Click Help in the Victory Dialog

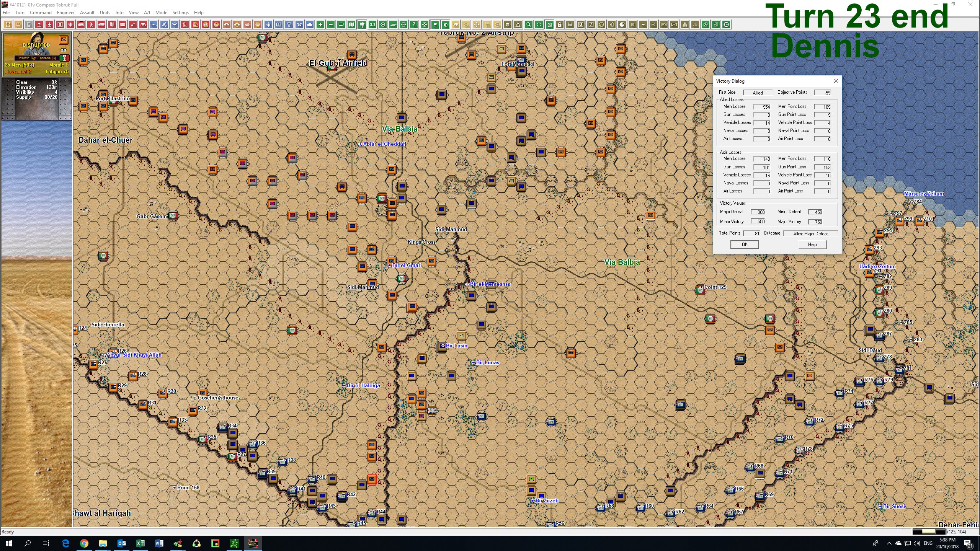click(x=812, y=245)
